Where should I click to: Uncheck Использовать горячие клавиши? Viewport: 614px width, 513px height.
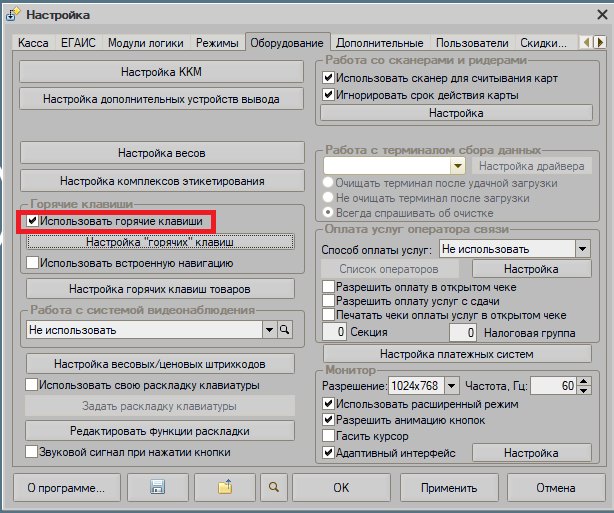click(x=33, y=221)
